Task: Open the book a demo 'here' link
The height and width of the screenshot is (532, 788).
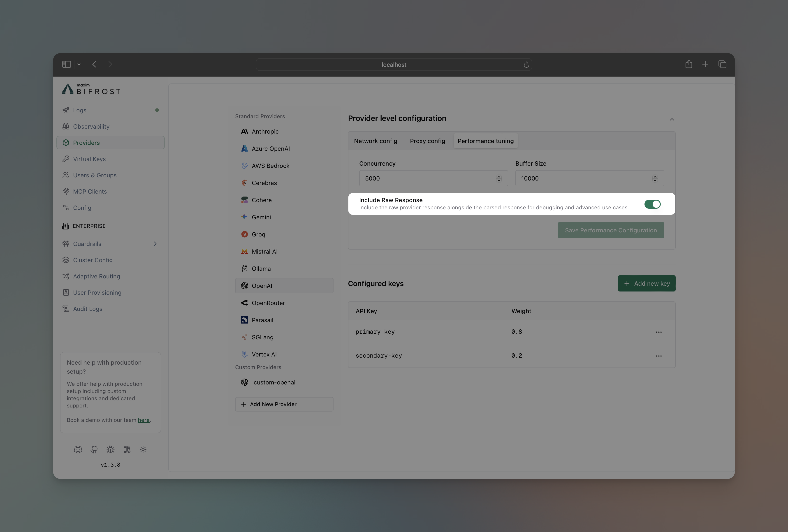Action: click(x=144, y=420)
